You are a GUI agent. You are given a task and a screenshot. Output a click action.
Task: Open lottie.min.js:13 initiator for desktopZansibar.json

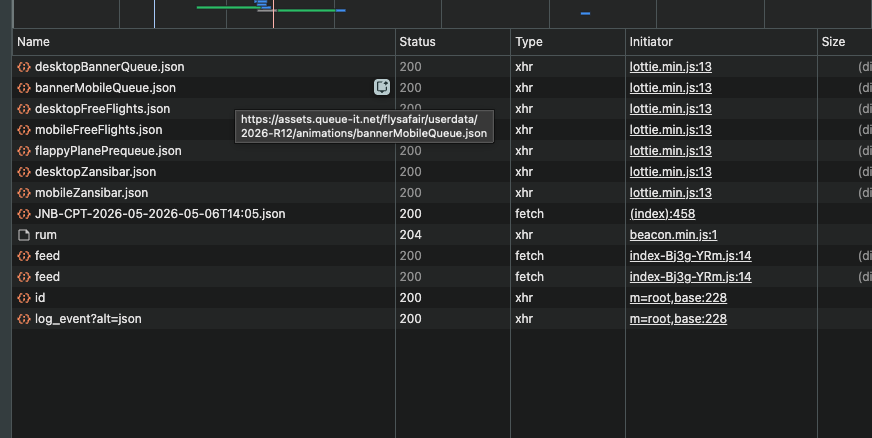point(670,172)
